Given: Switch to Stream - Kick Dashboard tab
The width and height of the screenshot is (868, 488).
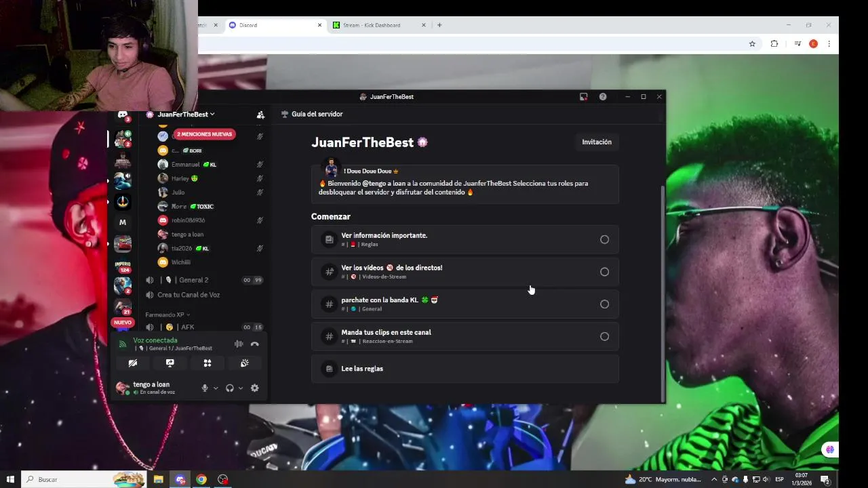Looking at the screenshot, I should click(x=380, y=25).
